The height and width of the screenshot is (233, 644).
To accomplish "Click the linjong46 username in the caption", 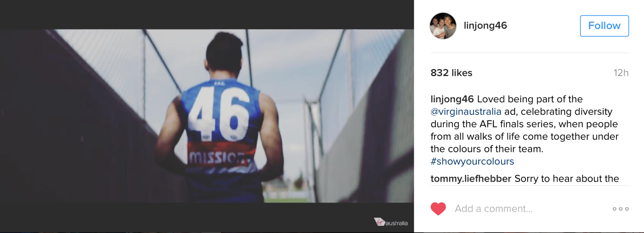I will (x=452, y=99).
